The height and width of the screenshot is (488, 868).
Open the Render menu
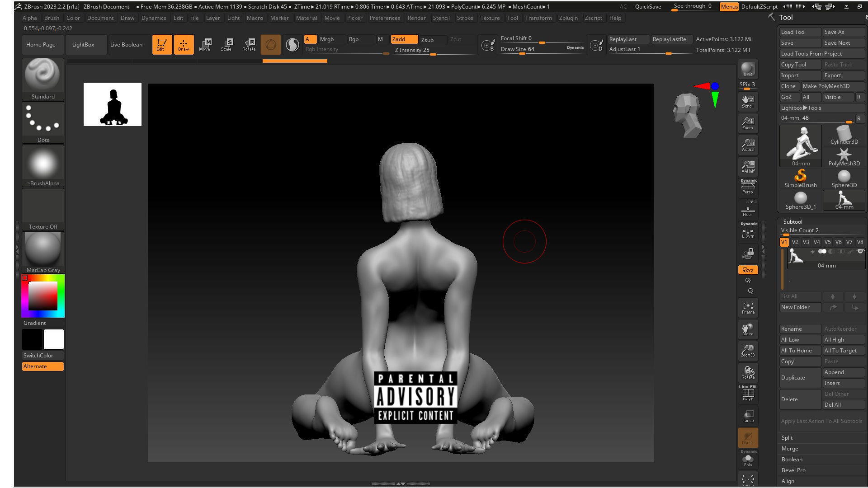(x=416, y=18)
